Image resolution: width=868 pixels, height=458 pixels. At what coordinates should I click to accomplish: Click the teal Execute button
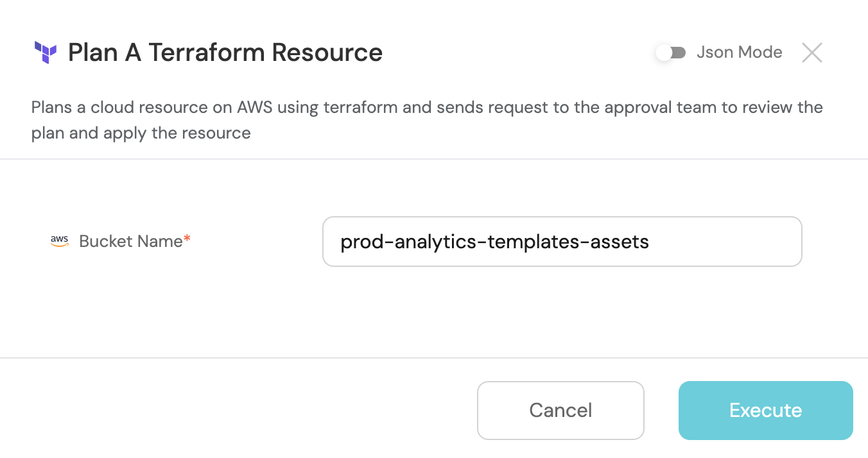click(x=766, y=411)
